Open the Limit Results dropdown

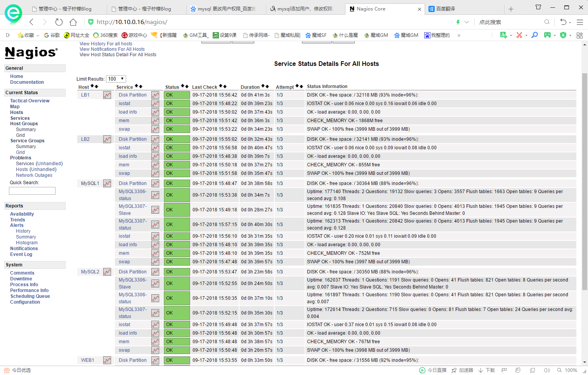(116, 79)
